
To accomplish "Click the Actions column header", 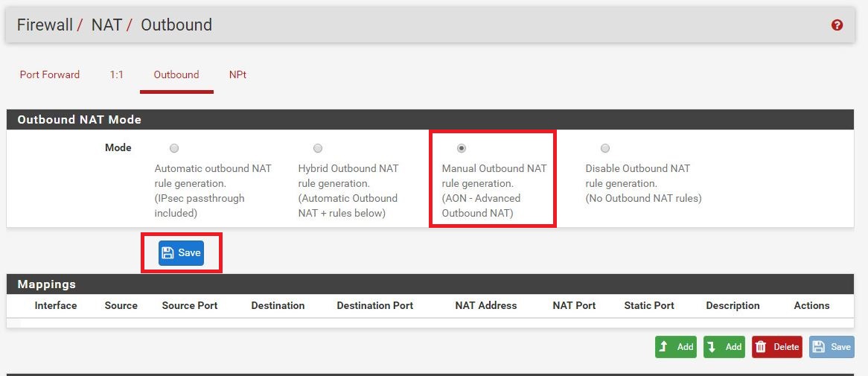I will [811, 306].
